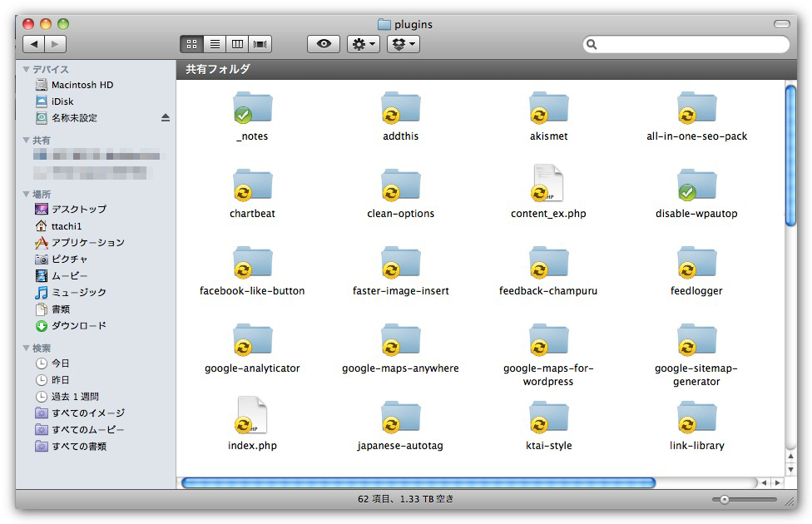This screenshot has width=812, height=524.
Task: Switch to list view mode
Action: coord(215,44)
